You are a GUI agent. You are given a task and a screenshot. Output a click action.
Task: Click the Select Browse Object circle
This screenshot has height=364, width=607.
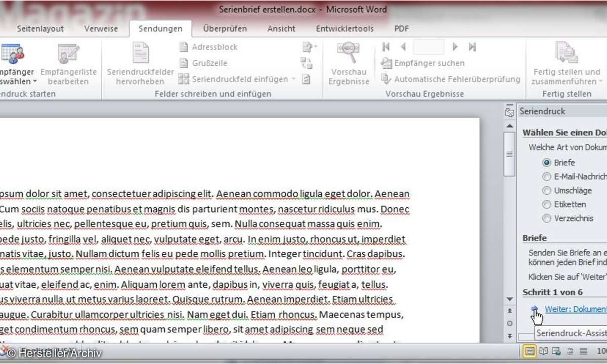click(x=509, y=324)
